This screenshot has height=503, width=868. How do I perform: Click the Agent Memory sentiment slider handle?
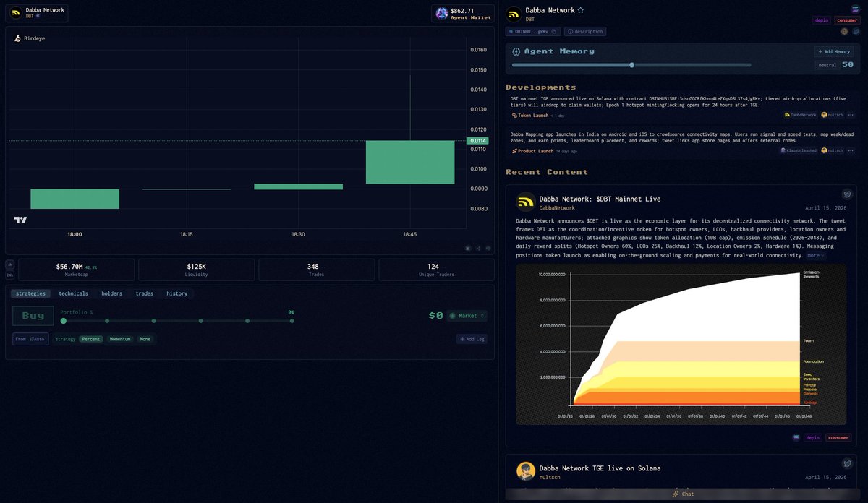point(632,65)
